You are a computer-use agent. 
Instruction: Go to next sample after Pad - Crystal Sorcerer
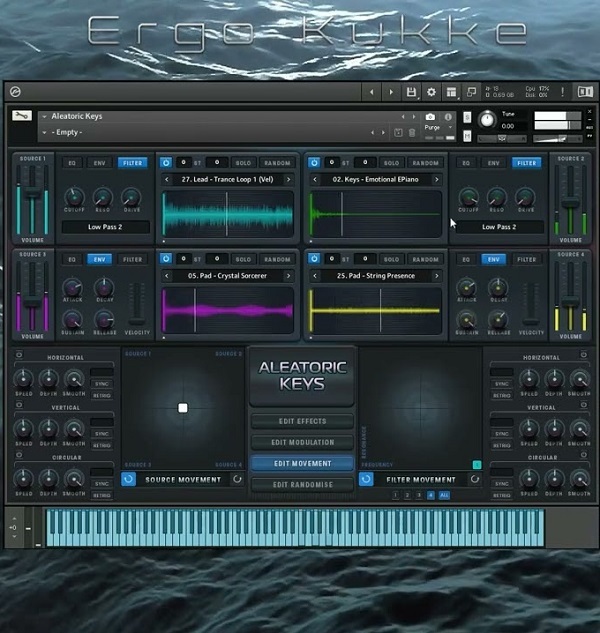(288, 276)
